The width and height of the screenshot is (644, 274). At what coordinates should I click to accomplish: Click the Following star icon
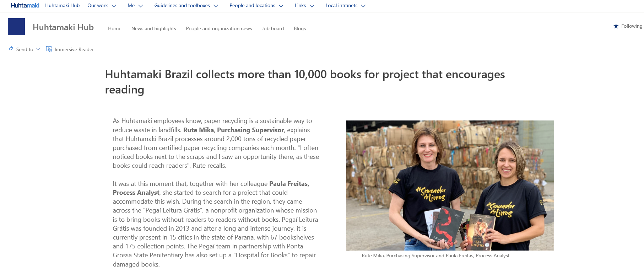click(616, 26)
